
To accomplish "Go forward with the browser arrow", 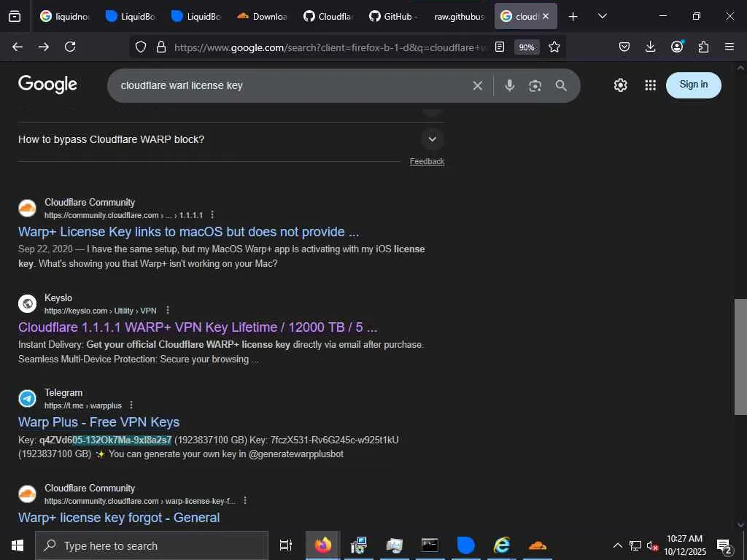I will [44, 47].
